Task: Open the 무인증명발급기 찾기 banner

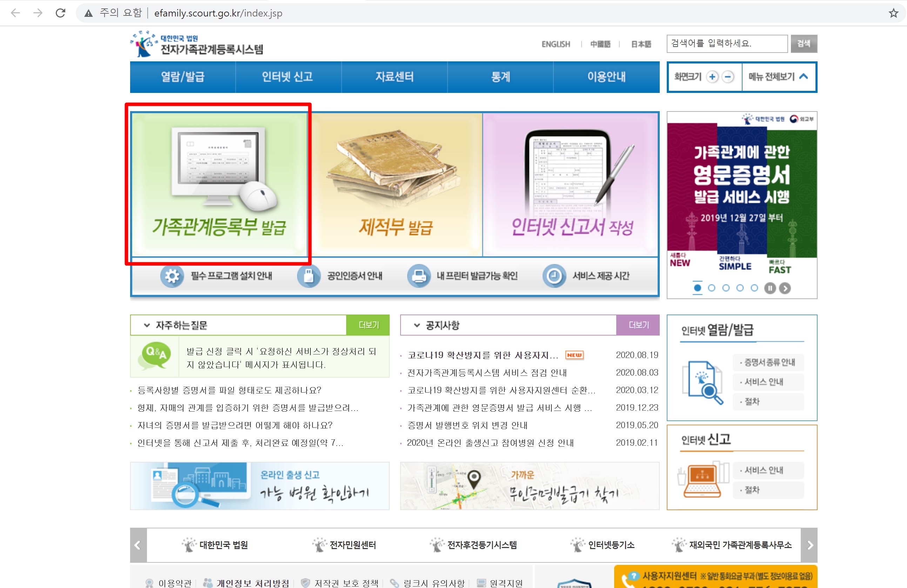Action: tap(530, 486)
